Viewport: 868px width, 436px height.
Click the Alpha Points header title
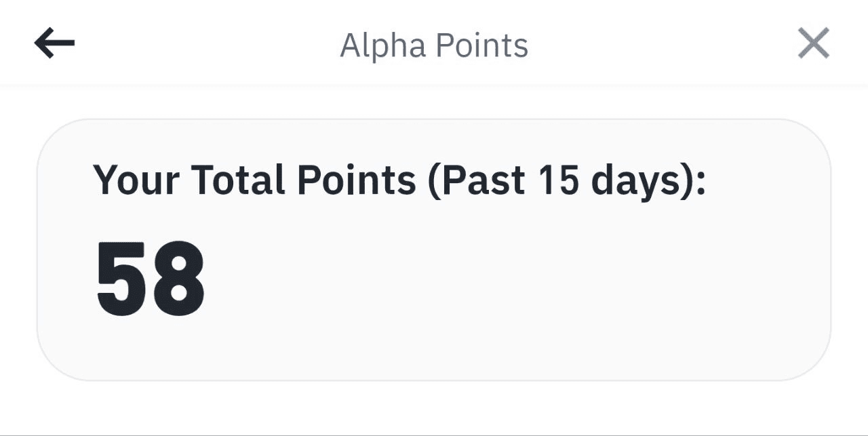pyautogui.click(x=434, y=45)
